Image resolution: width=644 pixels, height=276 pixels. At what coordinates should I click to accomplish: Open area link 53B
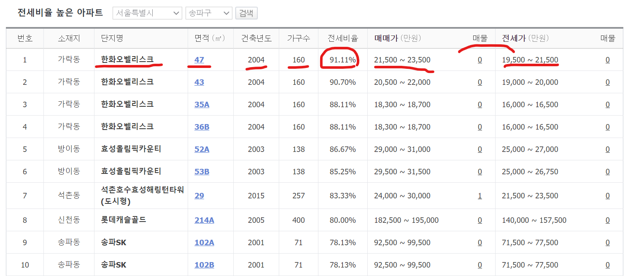coord(202,172)
